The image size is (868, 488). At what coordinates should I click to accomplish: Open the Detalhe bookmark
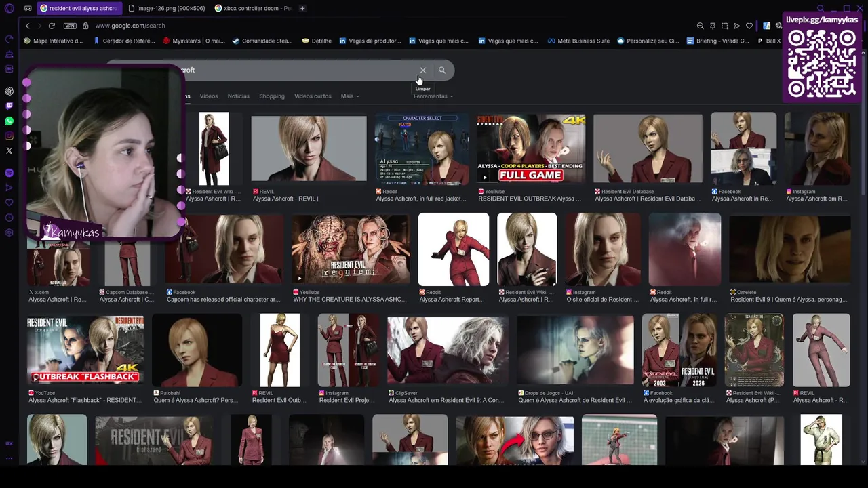(x=317, y=41)
